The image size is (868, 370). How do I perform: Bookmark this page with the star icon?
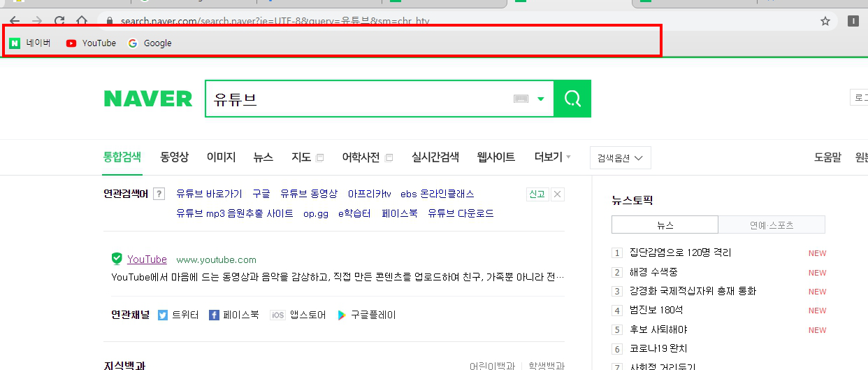825,21
